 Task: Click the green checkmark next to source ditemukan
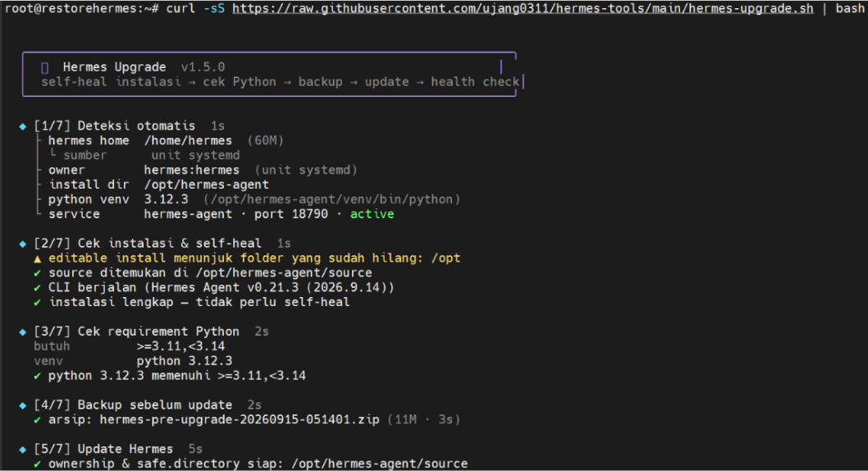[37, 273]
